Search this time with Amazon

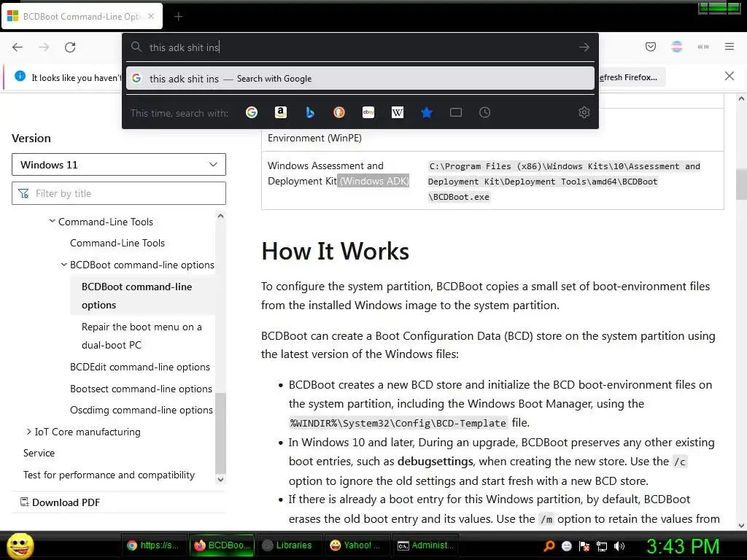(281, 112)
